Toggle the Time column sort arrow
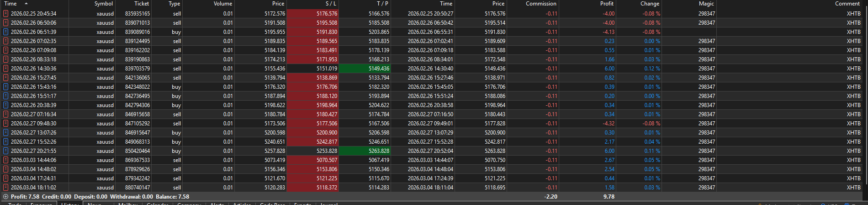868x205 pixels. pyautogui.click(x=26, y=4)
